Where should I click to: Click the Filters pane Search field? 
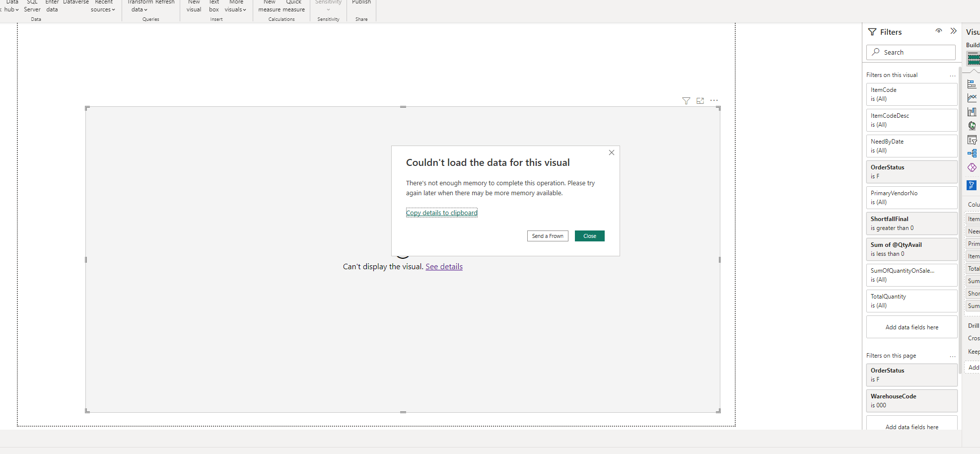(911, 52)
